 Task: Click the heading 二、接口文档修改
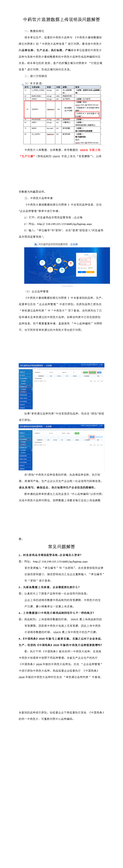pyautogui.click(x=36, y=76)
